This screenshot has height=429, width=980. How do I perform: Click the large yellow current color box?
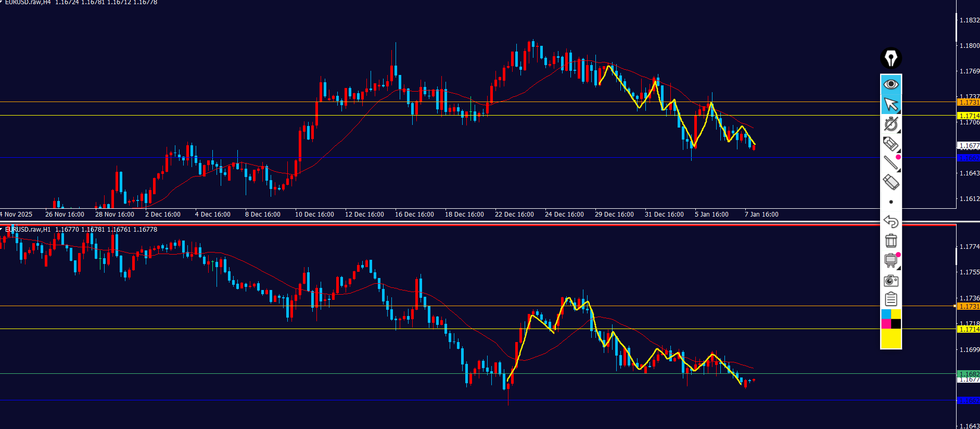890,338
